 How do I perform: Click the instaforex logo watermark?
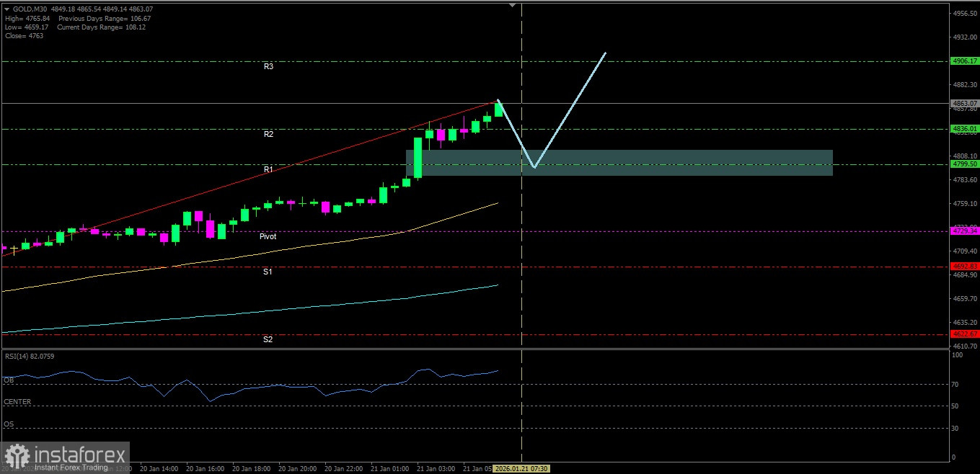66,457
